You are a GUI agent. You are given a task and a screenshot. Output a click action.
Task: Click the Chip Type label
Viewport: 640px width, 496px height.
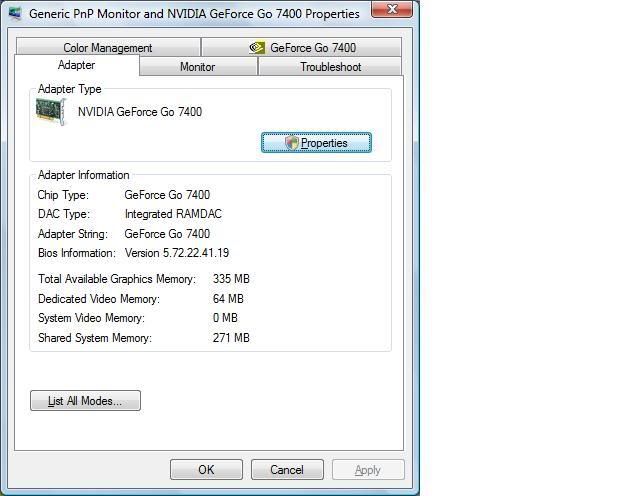63,195
